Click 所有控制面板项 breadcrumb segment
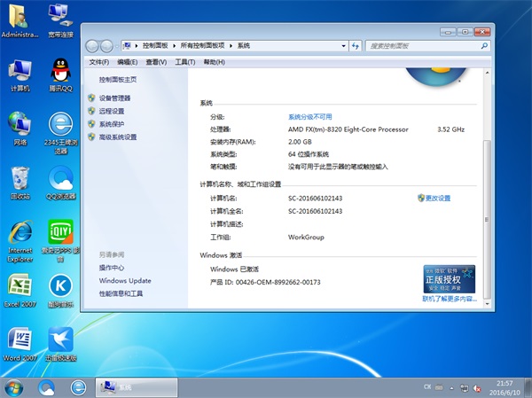Viewport: 532px width, 398px height. click(x=202, y=46)
